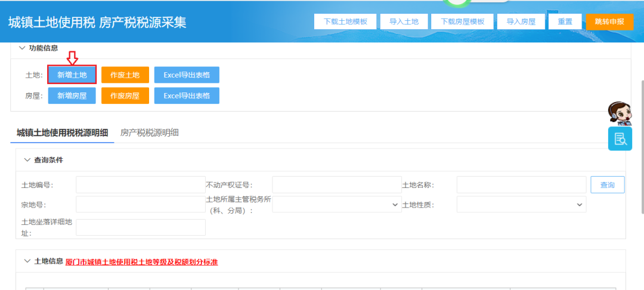Open 土地所属主管税务所 dropdown

coord(337,204)
